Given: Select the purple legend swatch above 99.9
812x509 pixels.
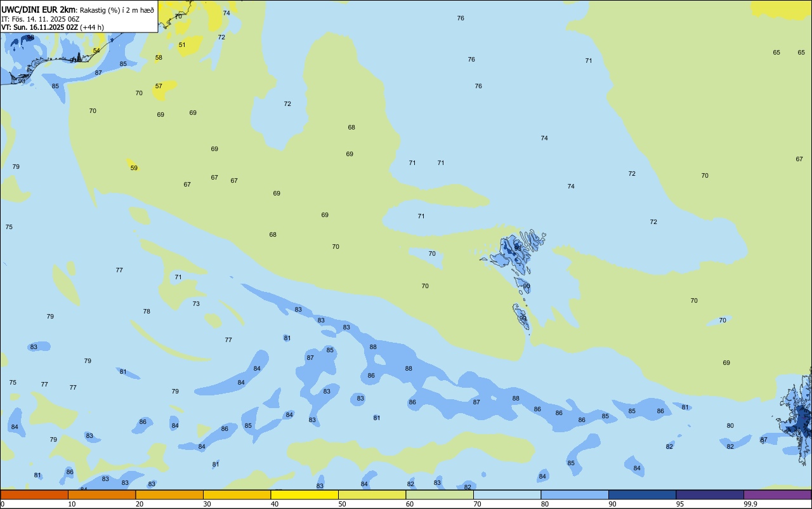Looking at the screenshot, I should pos(777,494).
